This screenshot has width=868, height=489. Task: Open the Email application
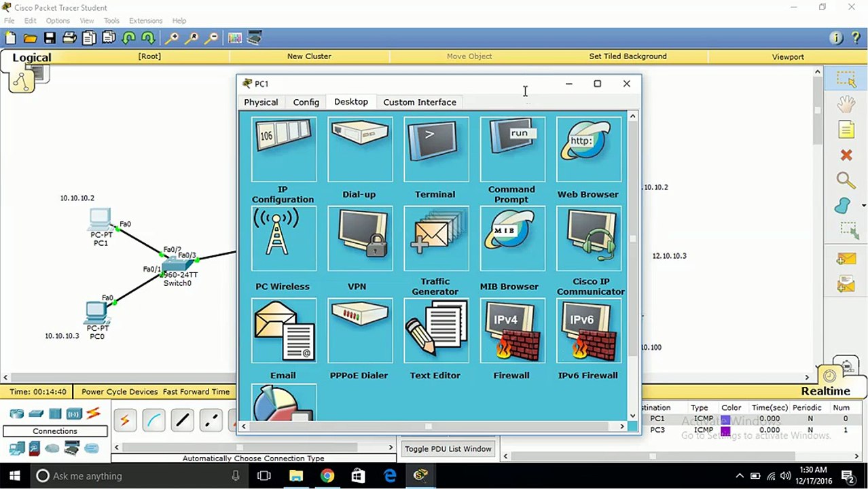283,330
